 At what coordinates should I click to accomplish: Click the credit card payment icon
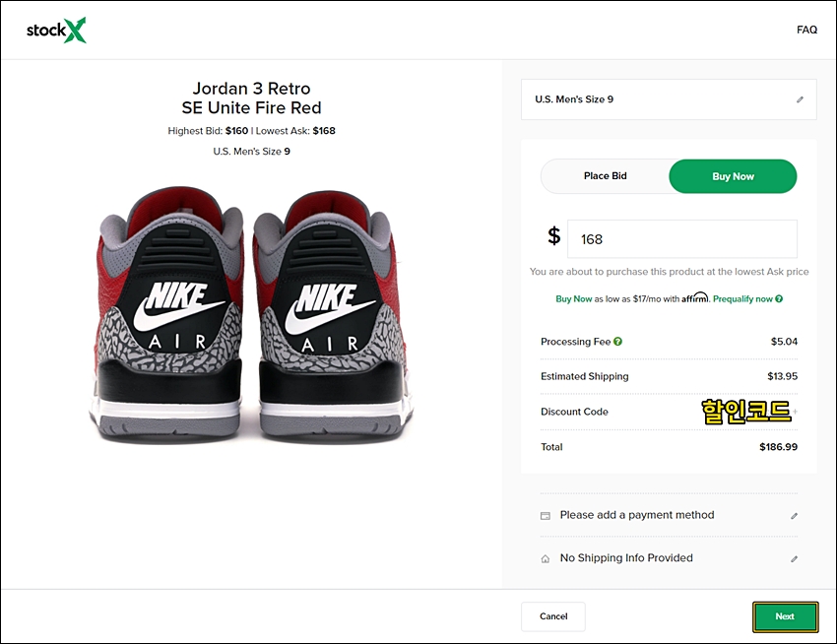(545, 516)
